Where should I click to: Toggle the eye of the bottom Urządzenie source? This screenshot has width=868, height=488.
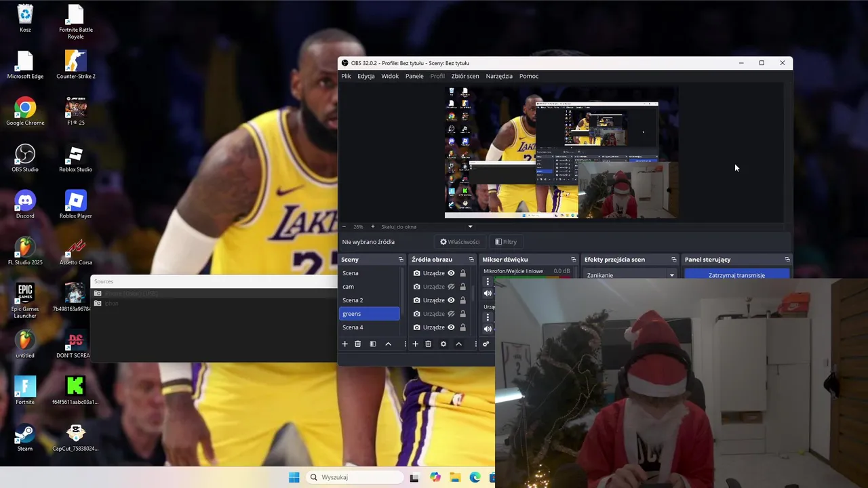451,327
